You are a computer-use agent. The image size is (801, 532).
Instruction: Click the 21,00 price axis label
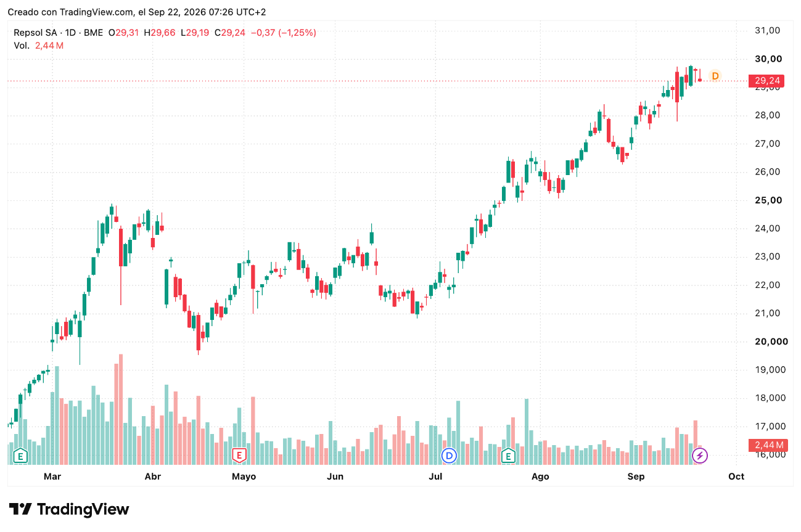click(x=768, y=313)
